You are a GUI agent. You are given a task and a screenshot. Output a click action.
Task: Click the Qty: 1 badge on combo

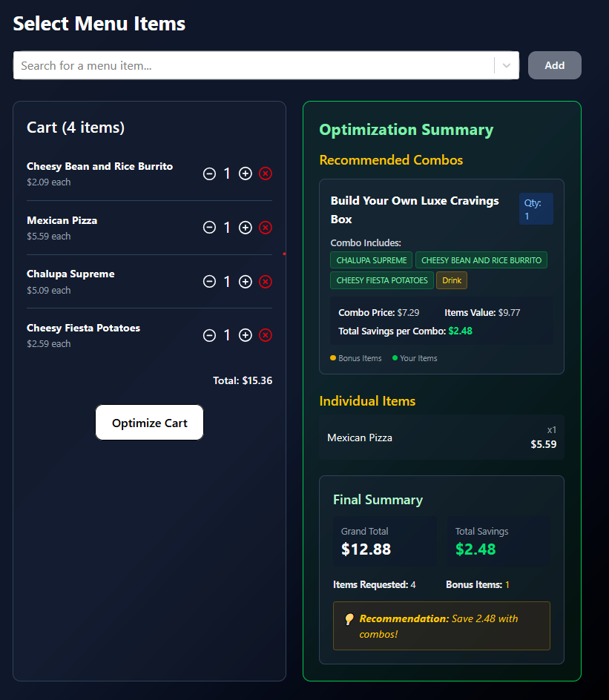[536, 209]
